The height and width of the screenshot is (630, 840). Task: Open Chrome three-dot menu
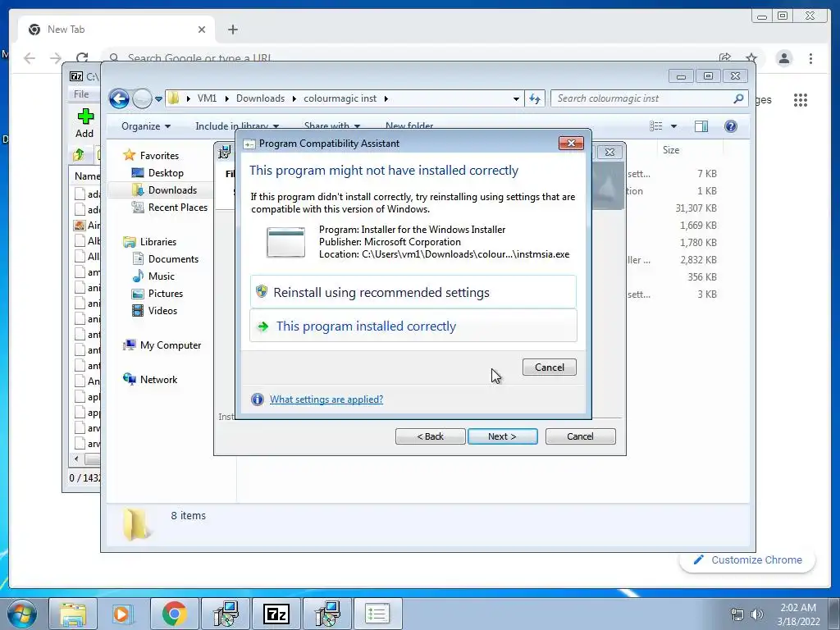click(x=810, y=58)
